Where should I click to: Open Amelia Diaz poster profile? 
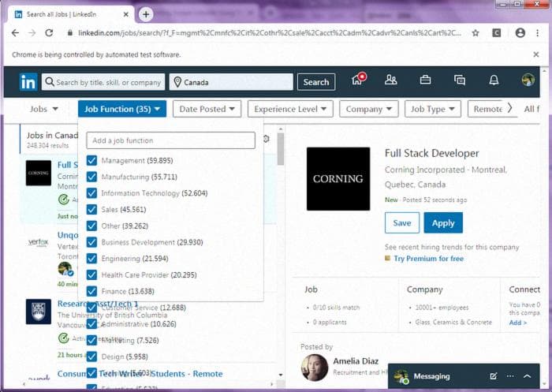click(x=356, y=361)
